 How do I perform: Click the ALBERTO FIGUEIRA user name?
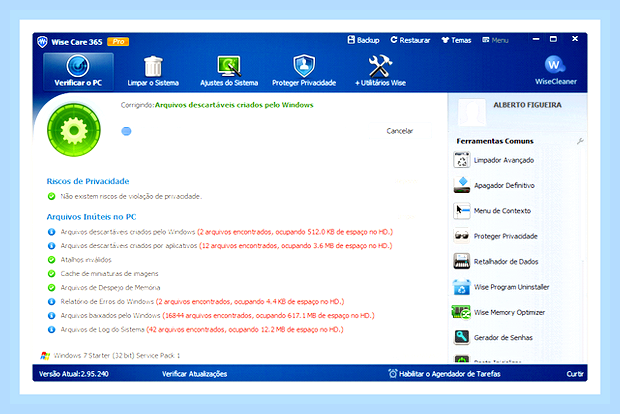coord(527,105)
